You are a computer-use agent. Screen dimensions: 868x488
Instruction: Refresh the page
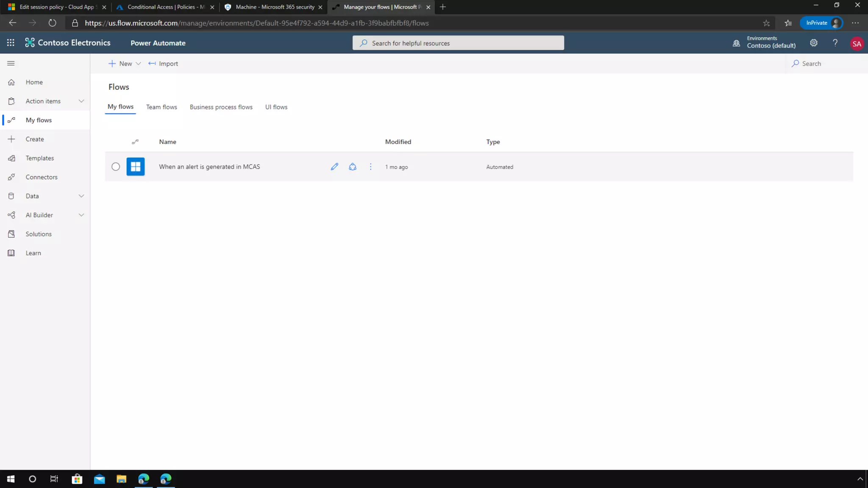(52, 23)
